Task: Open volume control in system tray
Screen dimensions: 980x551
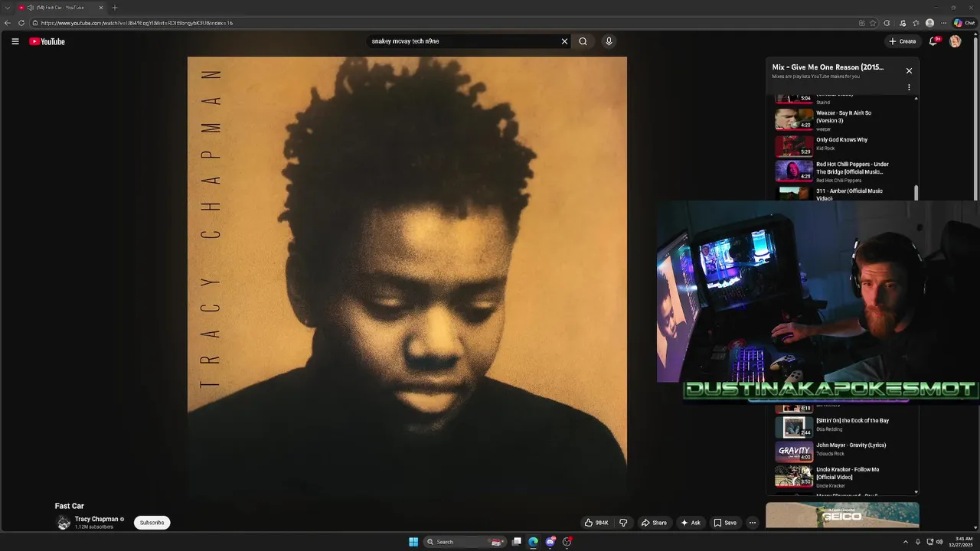Action: click(x=939, y=542)
